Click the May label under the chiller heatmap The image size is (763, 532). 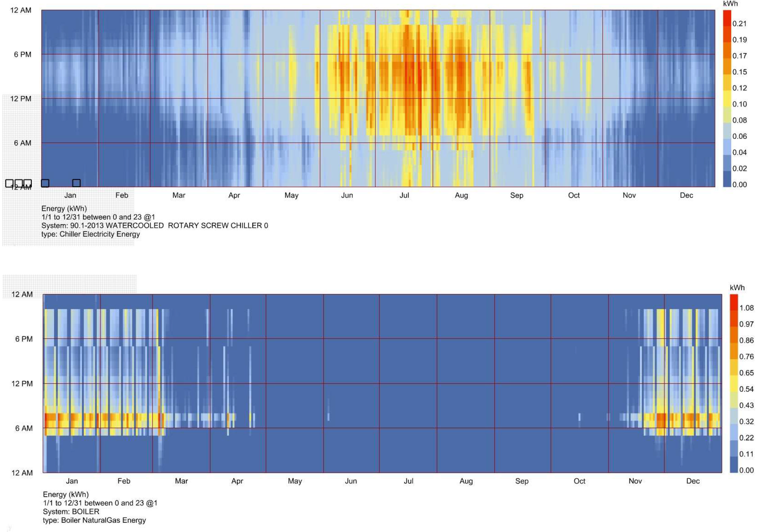tap(292, 195)
